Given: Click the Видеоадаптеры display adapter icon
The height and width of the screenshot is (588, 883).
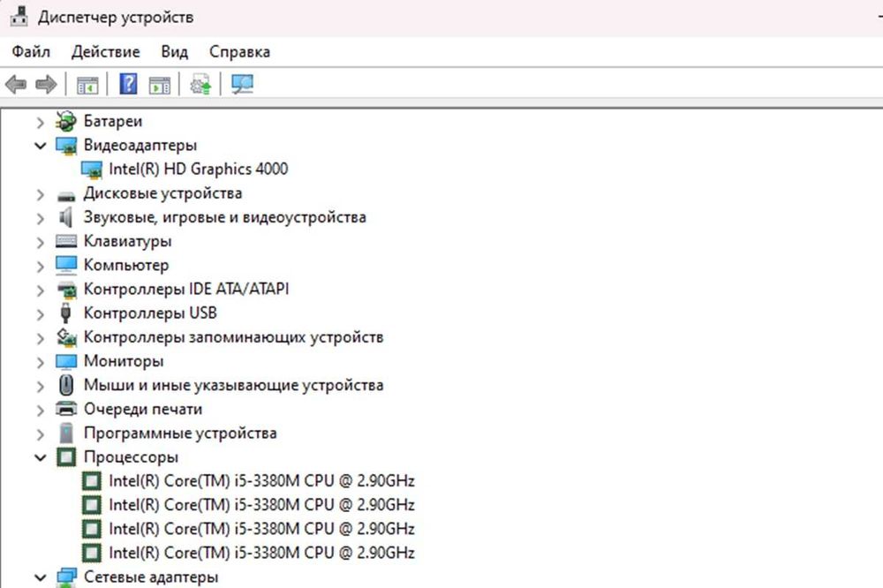Looking at the screenshot, I should 66,146.
